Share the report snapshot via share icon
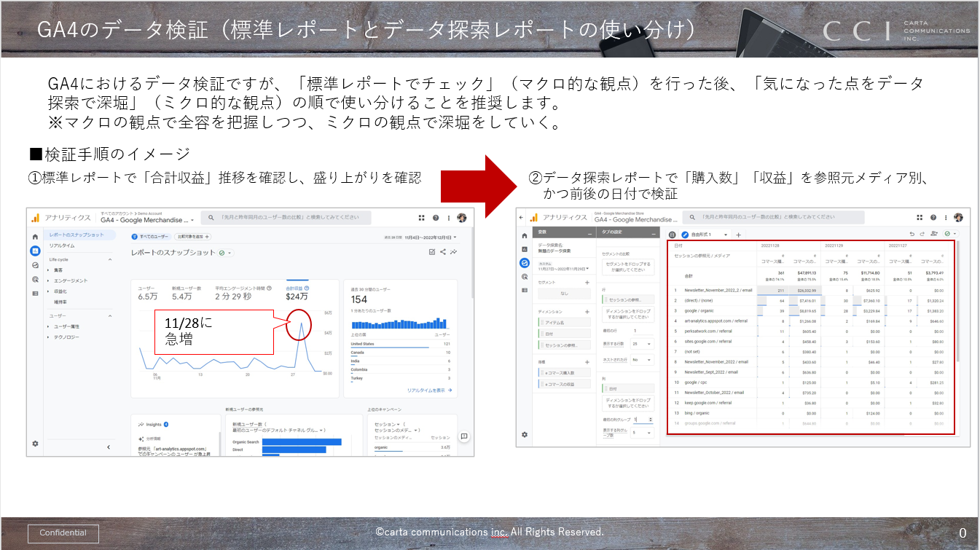Viewport: 980px width, 550px height. pos(443,251)
